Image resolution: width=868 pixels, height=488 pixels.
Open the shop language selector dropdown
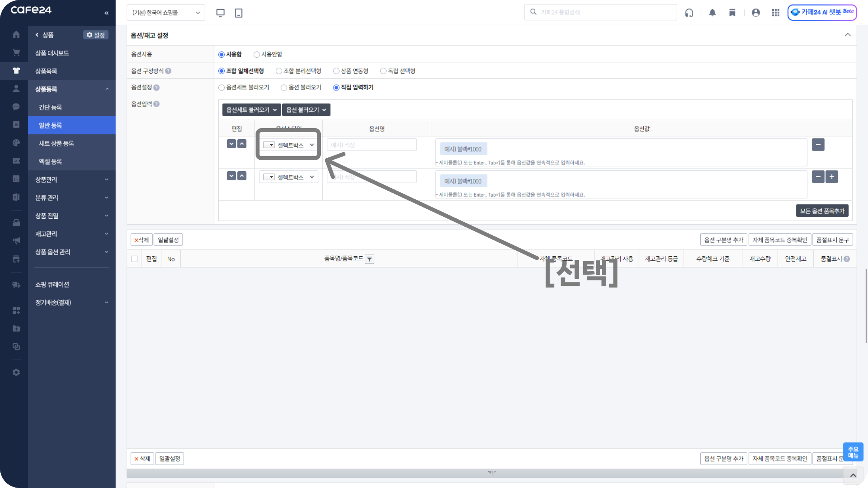166,13
